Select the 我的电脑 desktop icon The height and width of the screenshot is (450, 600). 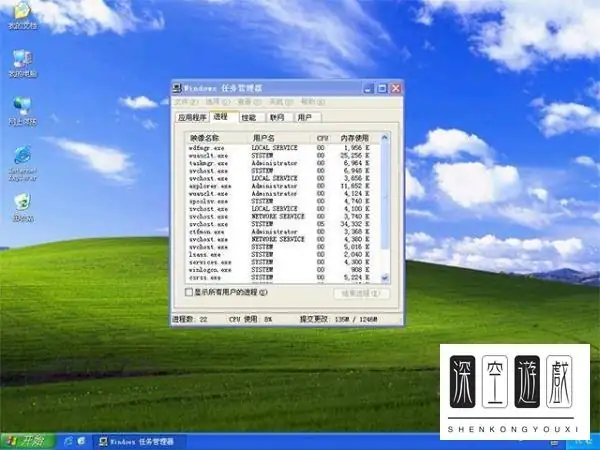pyautogui.click(x=23, y=64)
